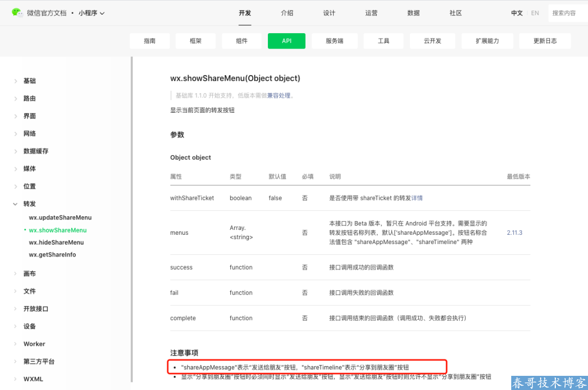Expand the WXML sidebar section
The image size is (588, 390).
coord(33,379)
